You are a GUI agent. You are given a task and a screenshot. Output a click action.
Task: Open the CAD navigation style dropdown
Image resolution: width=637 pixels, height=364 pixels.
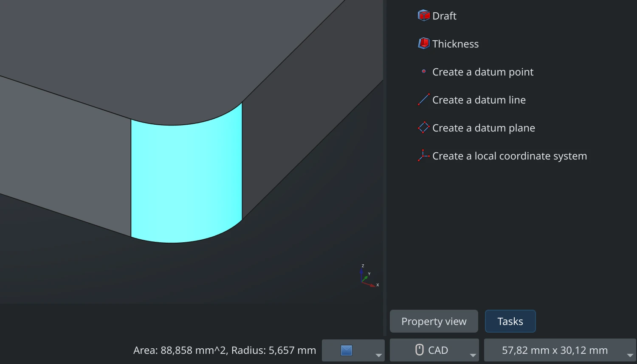pyautogui.click(x=434, y=350)
